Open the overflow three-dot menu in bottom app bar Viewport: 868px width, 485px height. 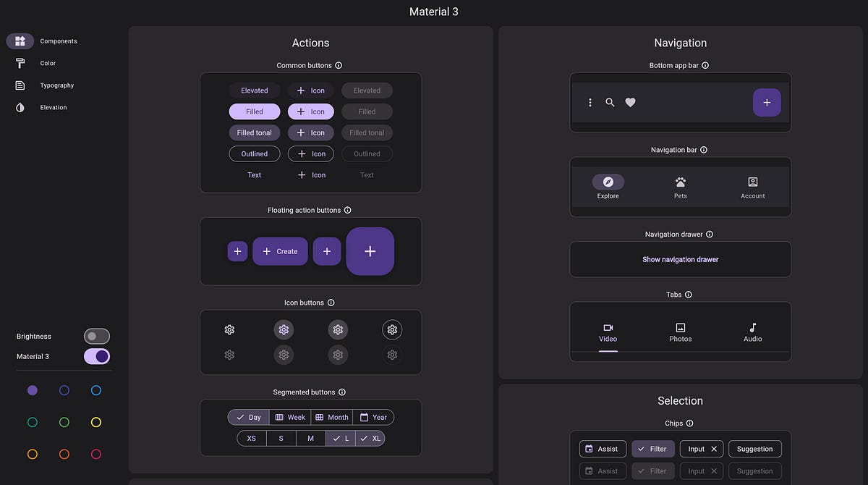point(590,102)
